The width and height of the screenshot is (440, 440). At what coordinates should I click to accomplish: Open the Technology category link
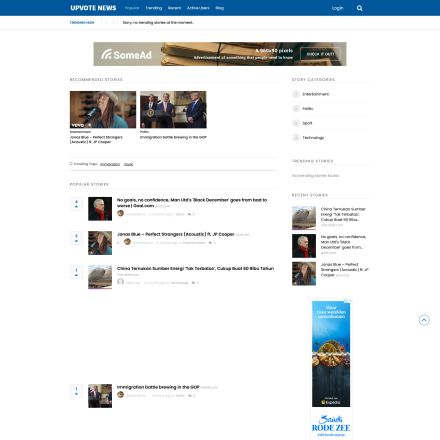(313, 138)
